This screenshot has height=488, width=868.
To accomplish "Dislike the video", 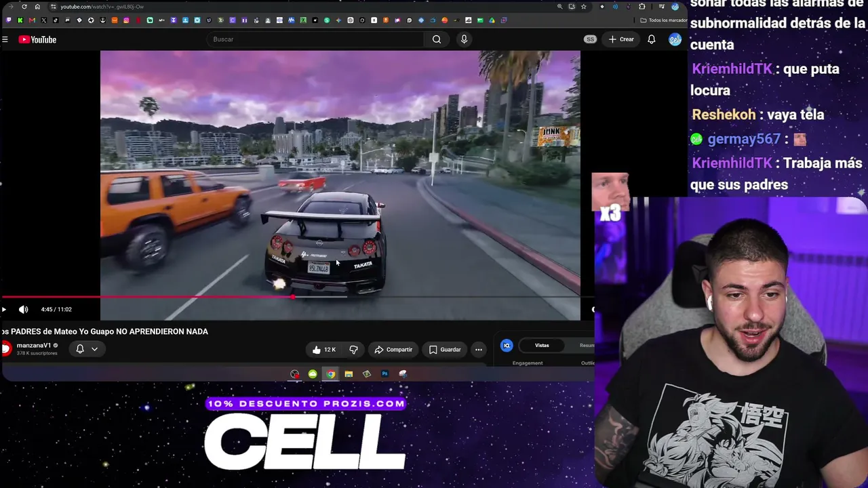I will click(353, 350).
